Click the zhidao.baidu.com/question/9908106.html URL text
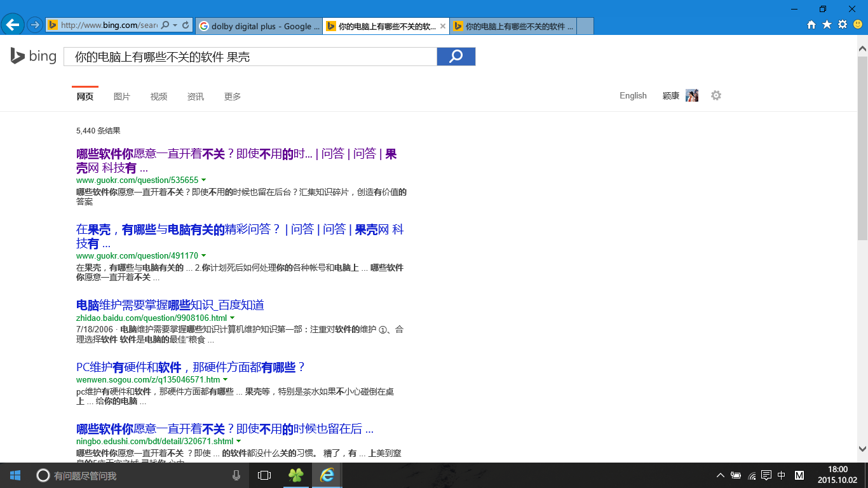868x488 pixels. tap(151, 318)
